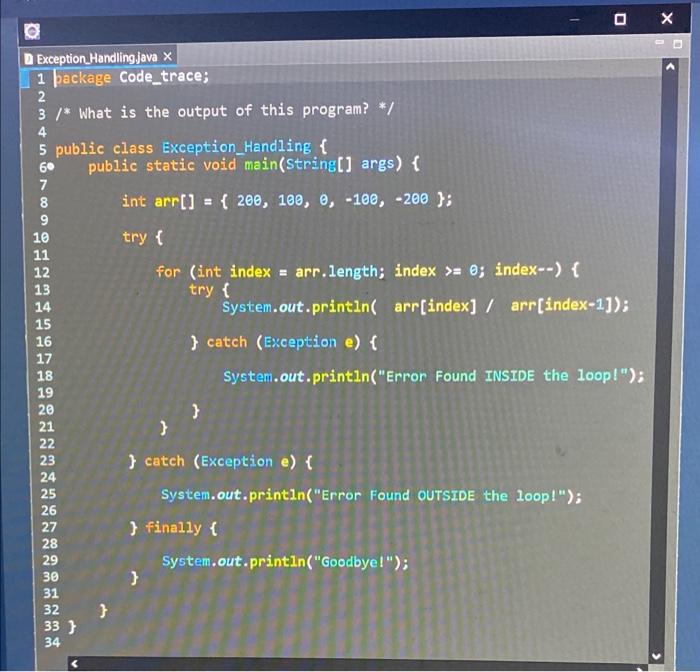700x672 pixels.
Task: Click the vertical scrollbar down arrow
Action: pyautogui.click(x=656, y=656)
